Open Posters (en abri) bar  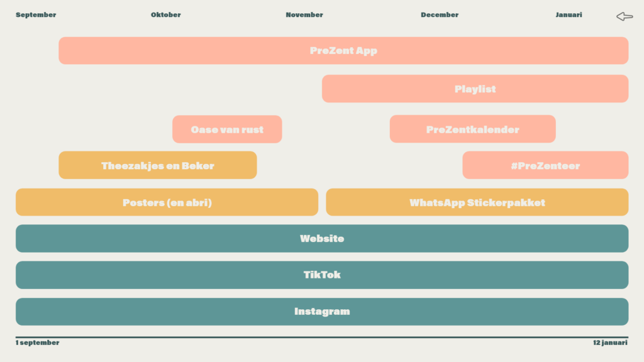coord(167,202)
